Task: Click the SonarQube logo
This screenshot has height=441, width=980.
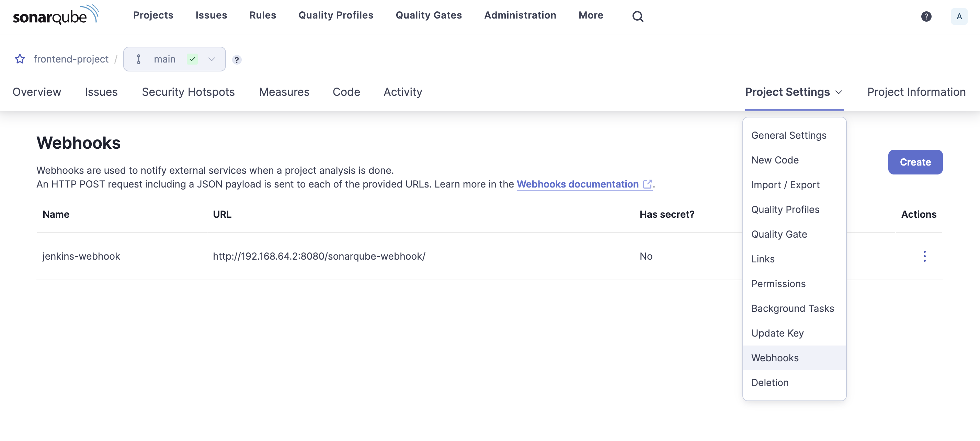Action: click(x=56, y=15)
